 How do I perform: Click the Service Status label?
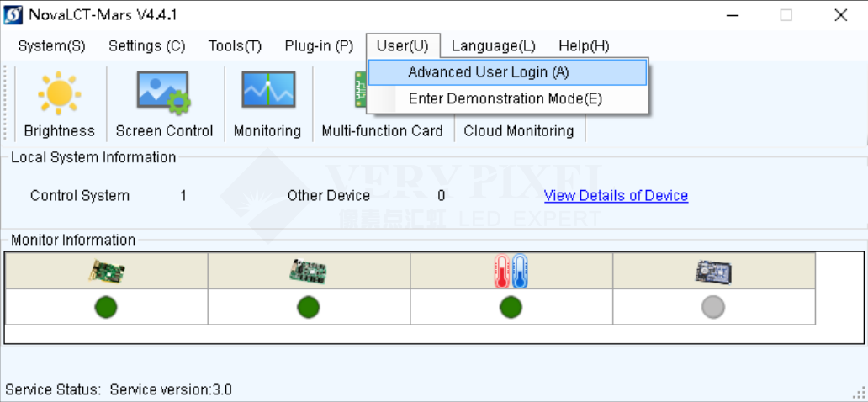(53, 390)
